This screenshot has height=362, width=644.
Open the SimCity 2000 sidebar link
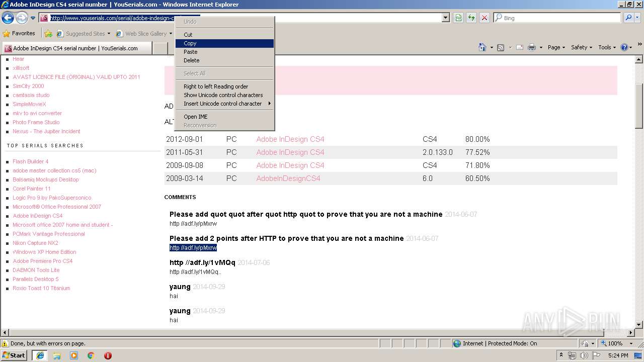28,86
